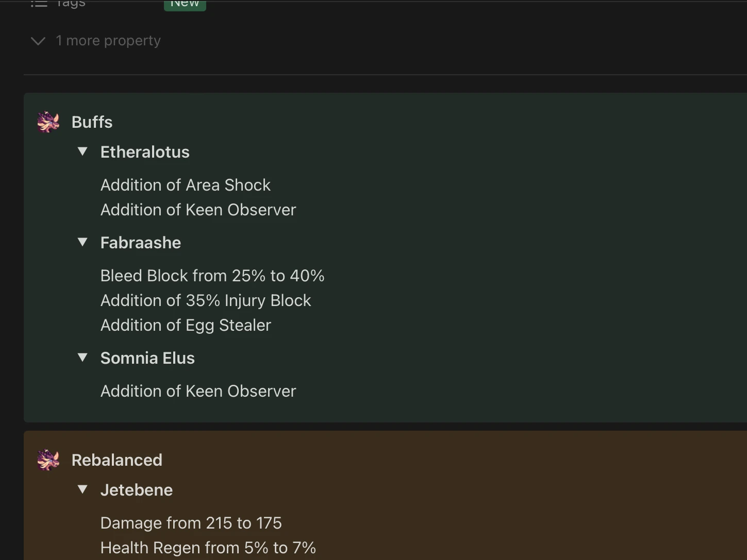Click Addition of 35% Injury Block line
The height and width of the screenshot is (560, 747).
(206, 300)
